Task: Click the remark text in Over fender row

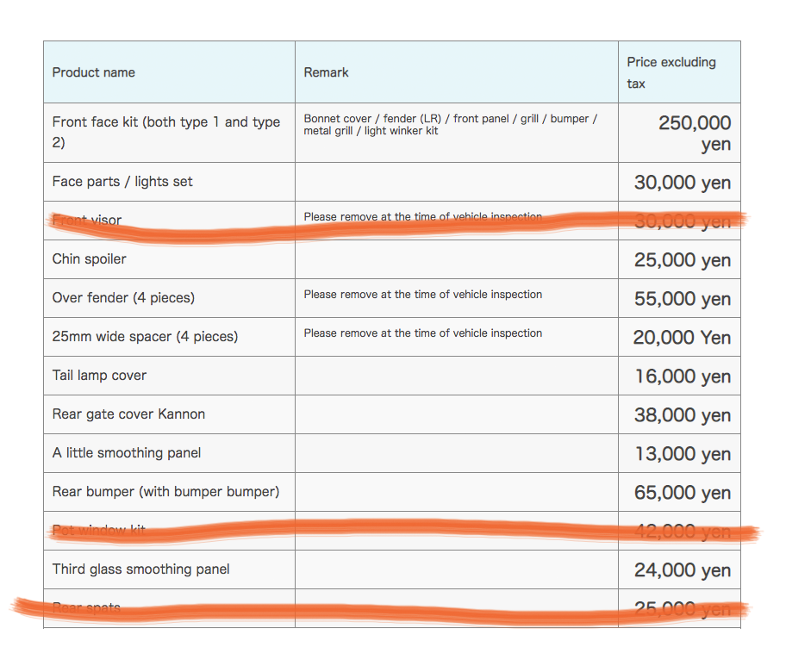Action: click(422, 295)
